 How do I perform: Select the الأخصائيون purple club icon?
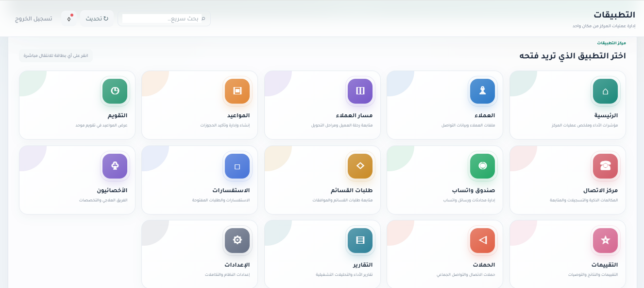point(115,166)
